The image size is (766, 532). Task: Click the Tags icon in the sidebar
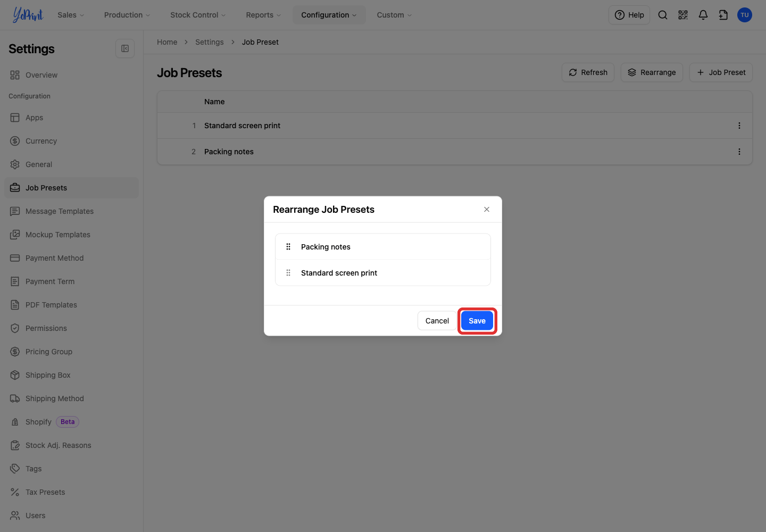coord(15,469)
